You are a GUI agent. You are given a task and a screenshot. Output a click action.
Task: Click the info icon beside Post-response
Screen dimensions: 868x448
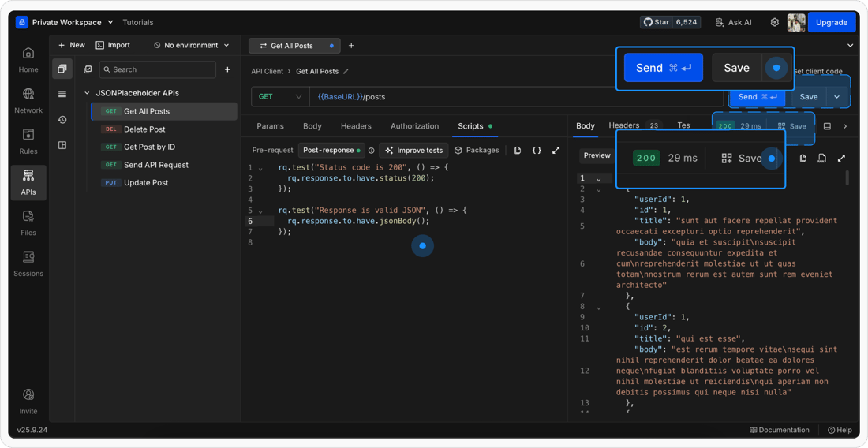point(372,151)
